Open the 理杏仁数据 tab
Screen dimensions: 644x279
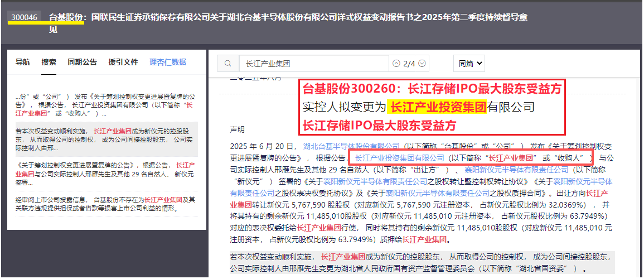pyautogui.click(x=168, y=62)
